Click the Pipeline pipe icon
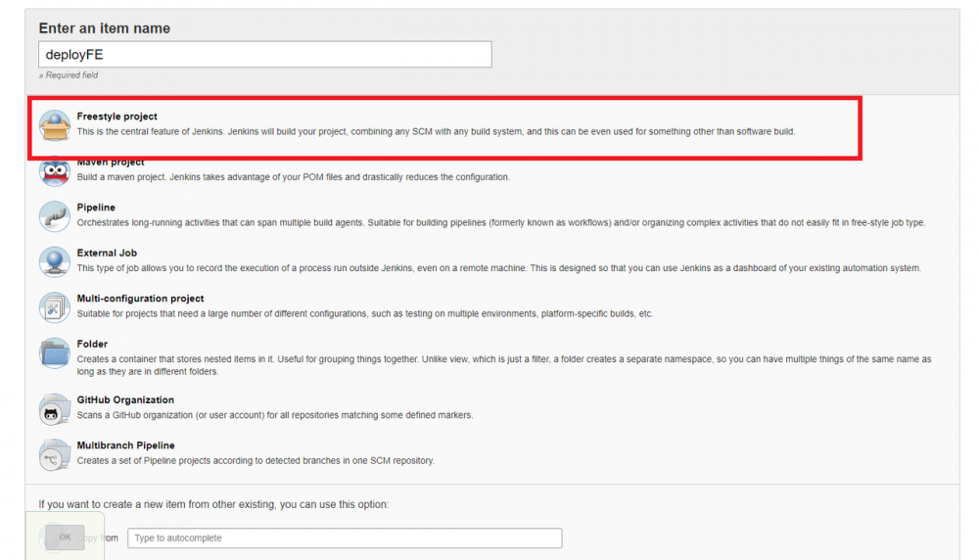The width and height of the screenshot is (979, 560). coord(54,216)
